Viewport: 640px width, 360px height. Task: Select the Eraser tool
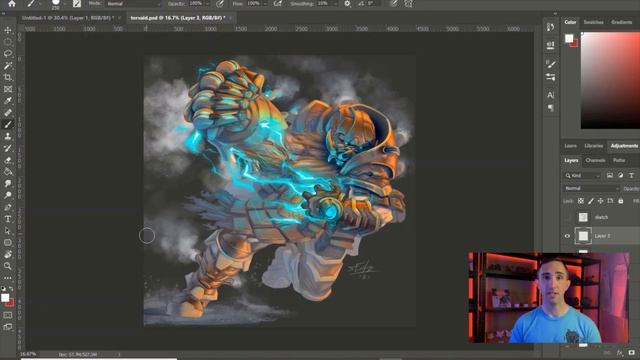8,160
